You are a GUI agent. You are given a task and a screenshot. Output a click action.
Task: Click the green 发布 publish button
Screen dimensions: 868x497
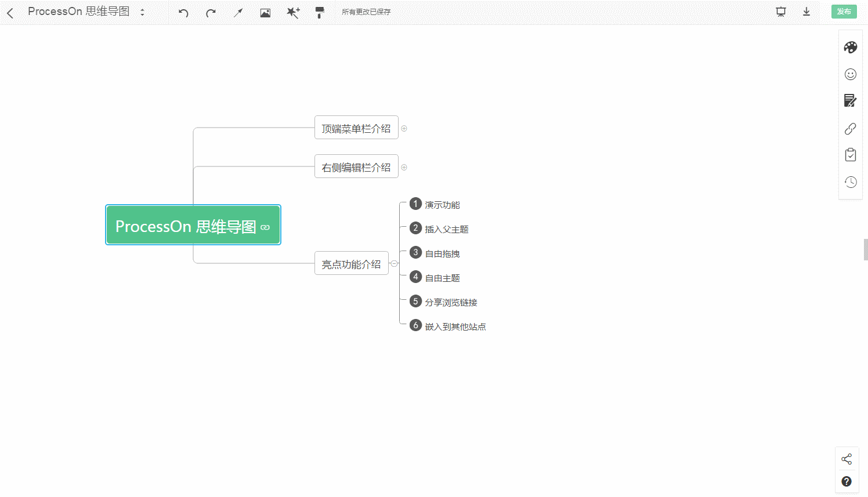(844, 11)
